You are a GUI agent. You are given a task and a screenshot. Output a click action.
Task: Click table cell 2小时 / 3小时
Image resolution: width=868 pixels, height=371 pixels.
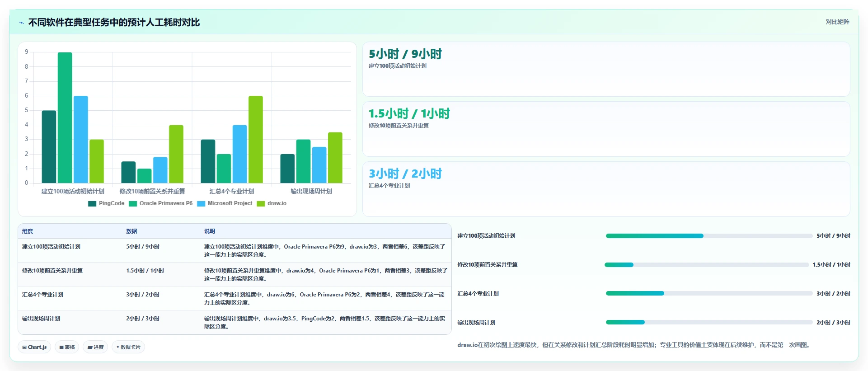click(143, 319)
